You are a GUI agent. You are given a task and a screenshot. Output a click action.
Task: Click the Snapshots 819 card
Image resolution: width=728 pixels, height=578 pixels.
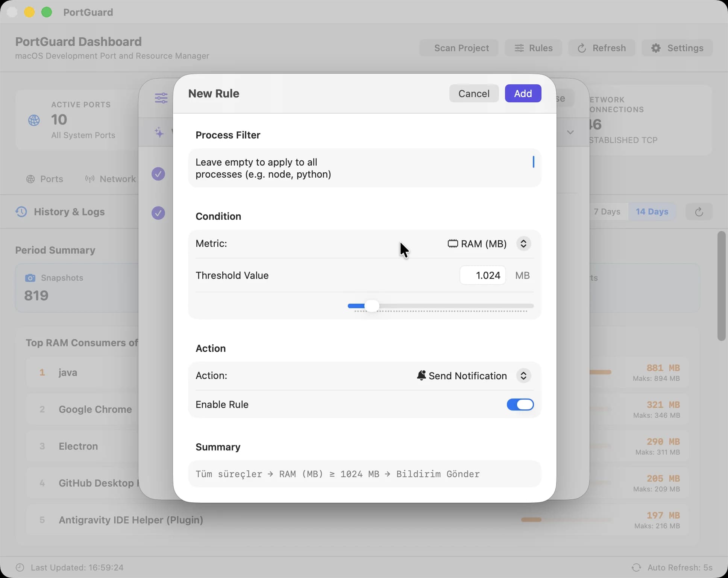77,288
